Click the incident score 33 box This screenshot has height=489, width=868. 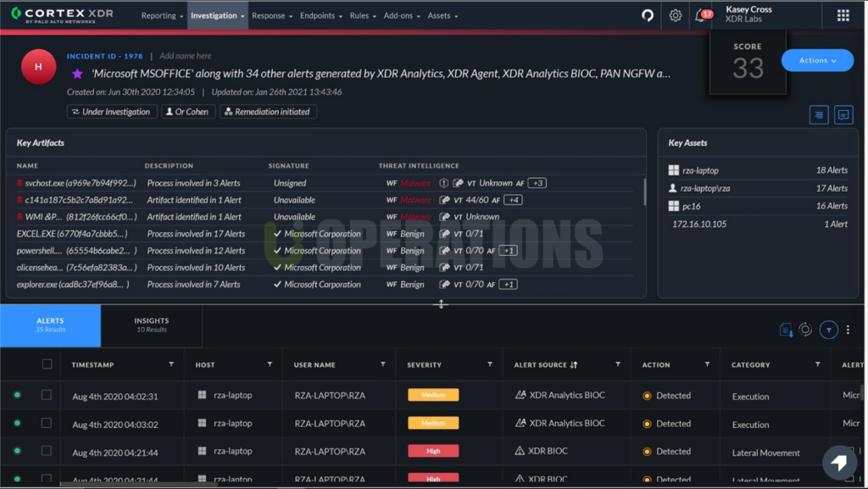(748, 61)
